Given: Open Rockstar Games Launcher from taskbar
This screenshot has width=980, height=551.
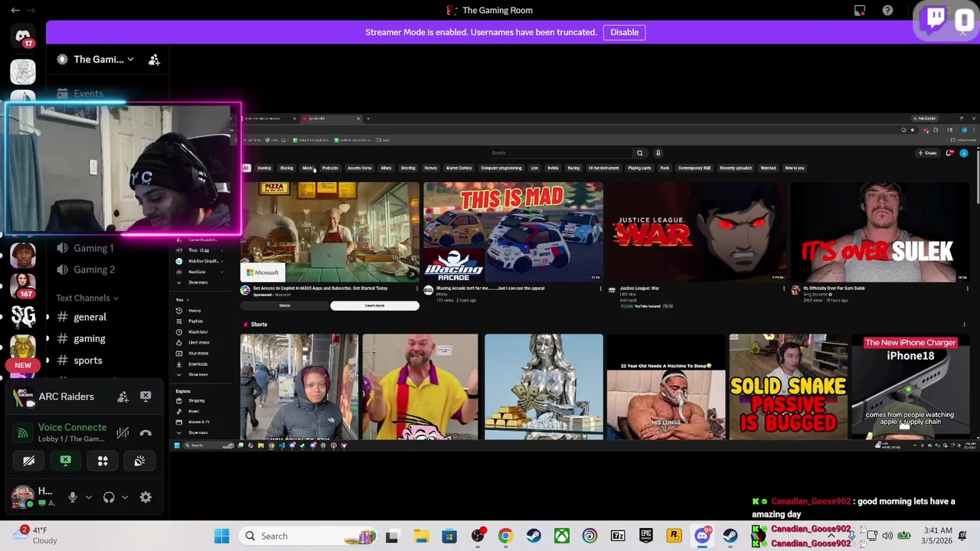Looking at the screenshot, I should pos(674,536).
